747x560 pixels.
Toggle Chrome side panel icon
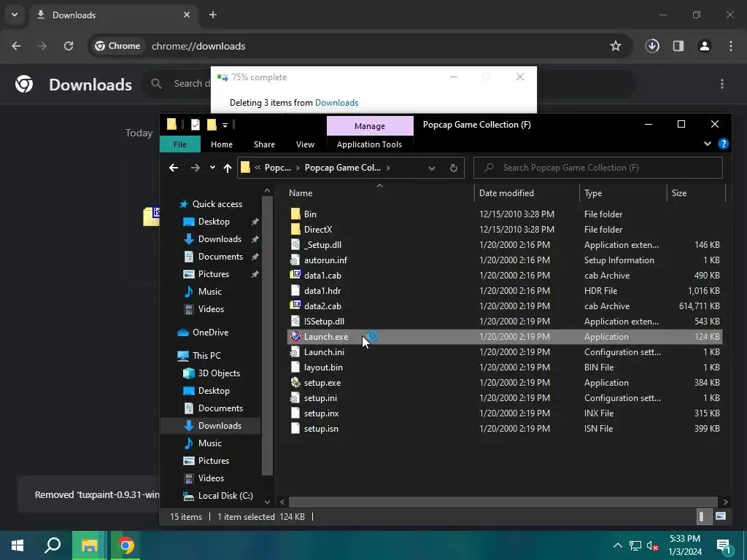point(678,46)
